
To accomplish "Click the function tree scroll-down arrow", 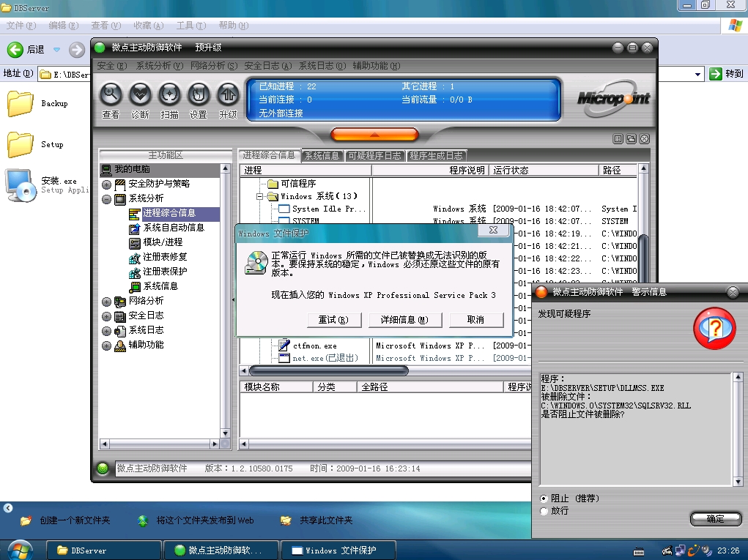I will 225,433.
